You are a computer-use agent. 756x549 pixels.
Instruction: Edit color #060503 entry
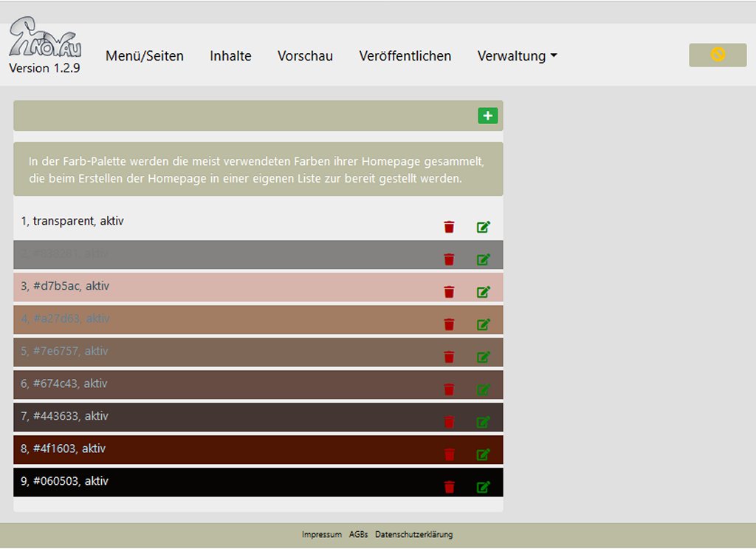click(x=484, y=487)
